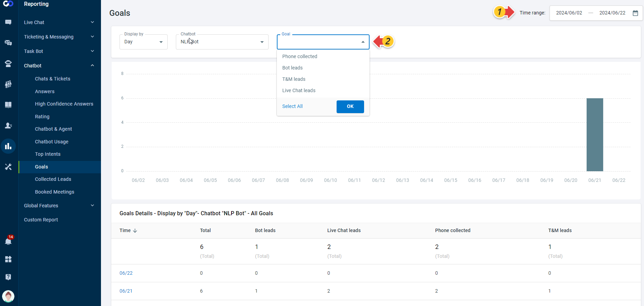Open the apps grid icon in left rail
644x306 pixels.
click(x=8, y=259)
